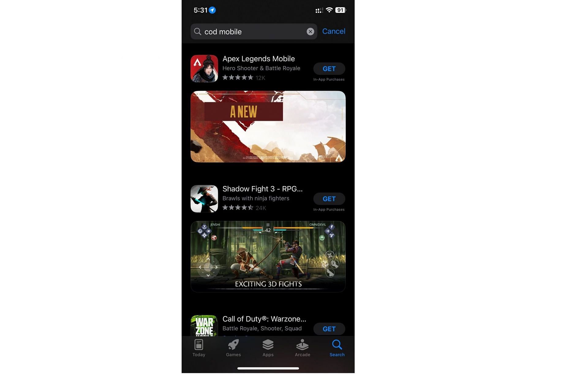Tap the Today tab icon
588x374 pixels.
[198, 347]
